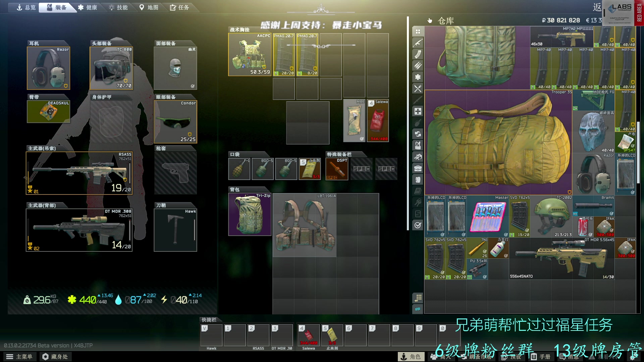Viewport: 644px width, 362px height.
Task: Open the 预设 presets button
Action: 512,357
